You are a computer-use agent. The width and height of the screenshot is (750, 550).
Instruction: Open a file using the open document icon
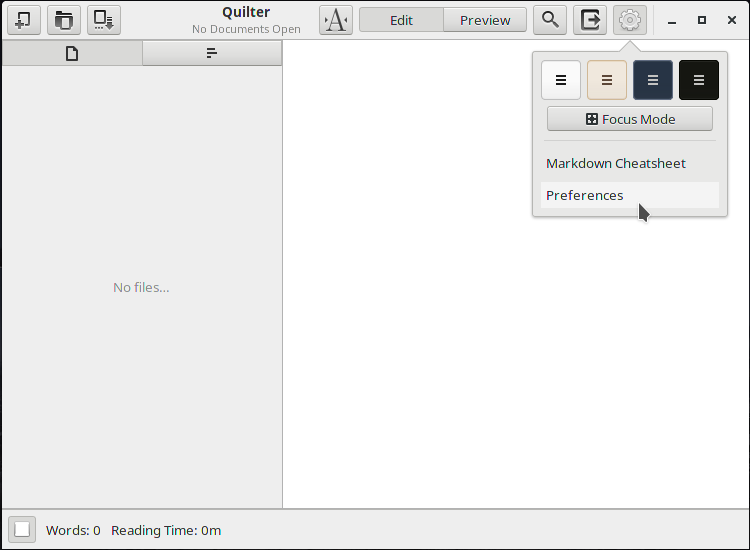click(x=64, y=20)
